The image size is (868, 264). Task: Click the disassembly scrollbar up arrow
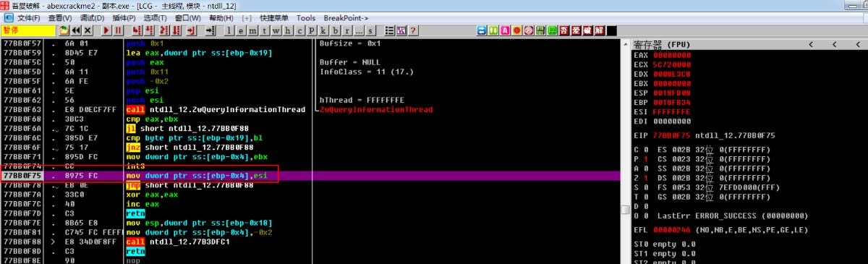click(626, 44)
